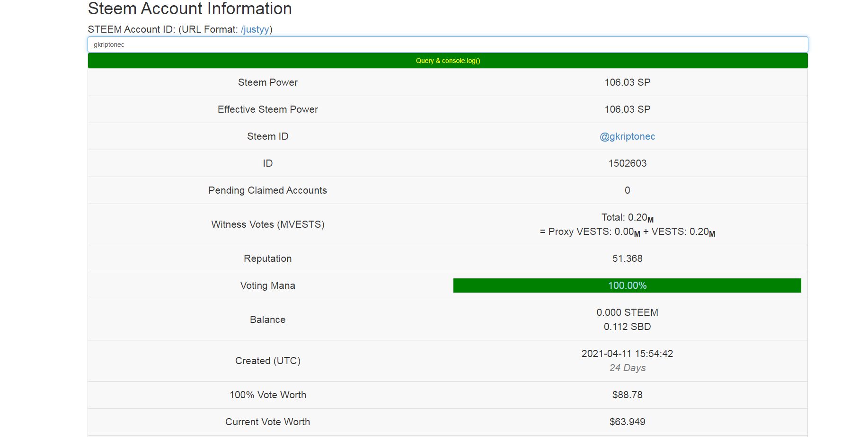Image resolution: width=868 pixels, height=437 pixels.
Task: Select the Current Vote Worth value $63.949
Action: (x=627, y=422)
